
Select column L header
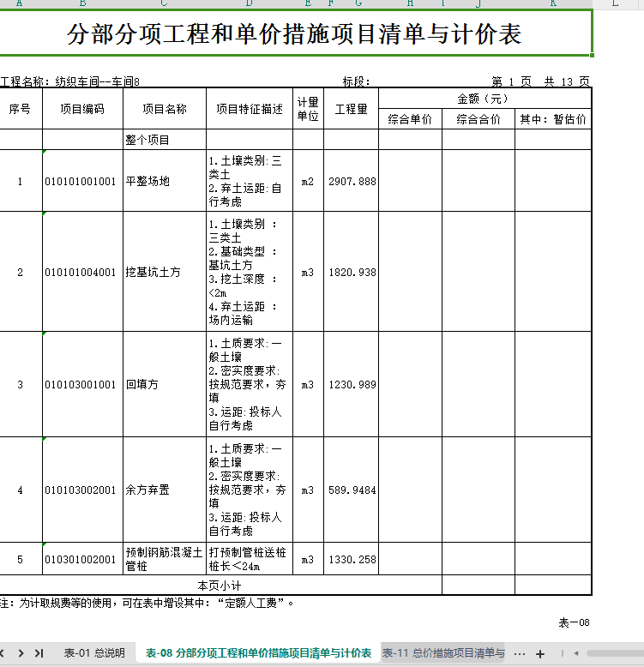(615, 3)
